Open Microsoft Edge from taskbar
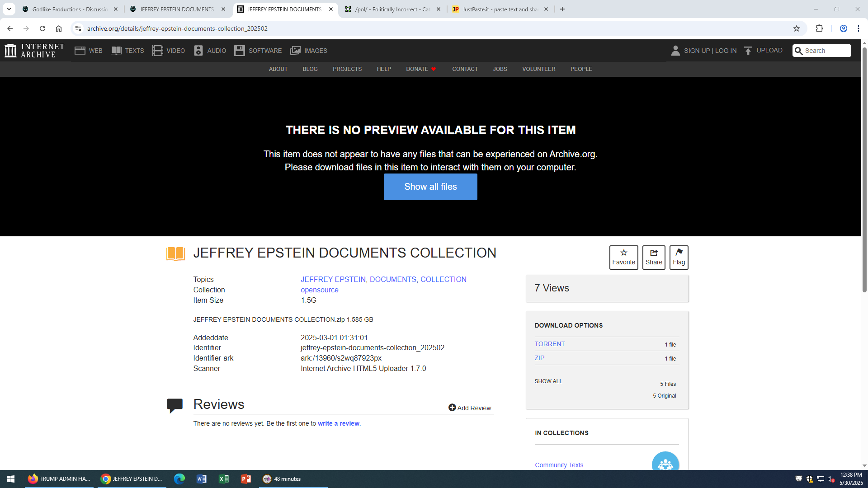 (x=179, y=479)
